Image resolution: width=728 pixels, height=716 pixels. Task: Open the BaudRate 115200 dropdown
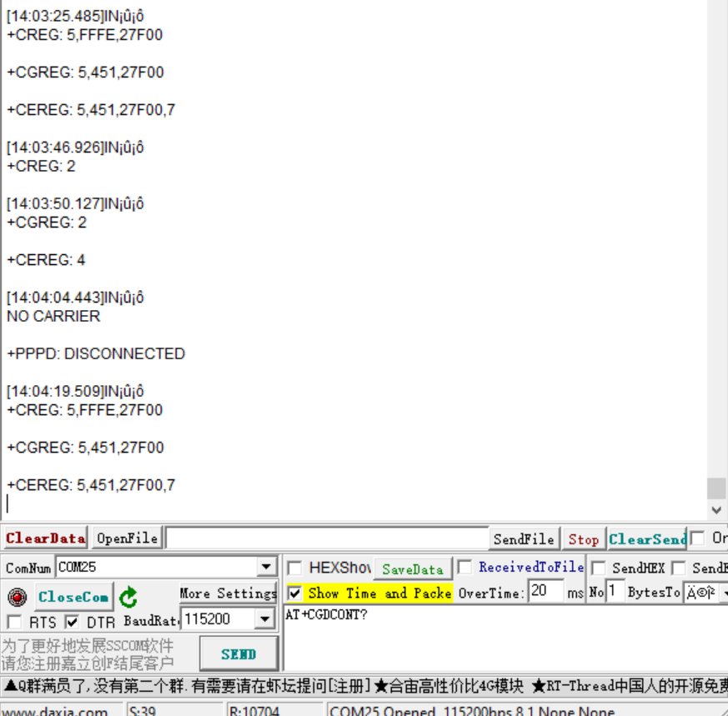(264, 619)
